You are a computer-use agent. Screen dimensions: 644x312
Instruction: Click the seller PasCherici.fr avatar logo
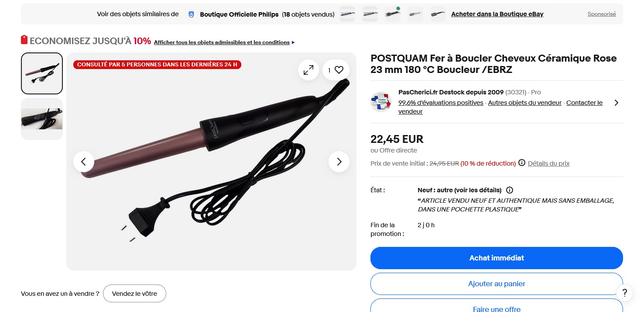(381, 102)
